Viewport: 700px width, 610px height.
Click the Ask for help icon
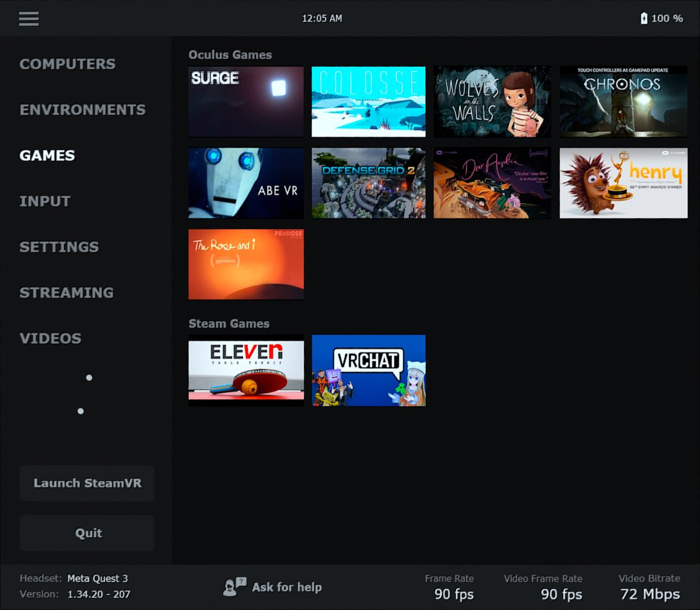coord(235,587)
